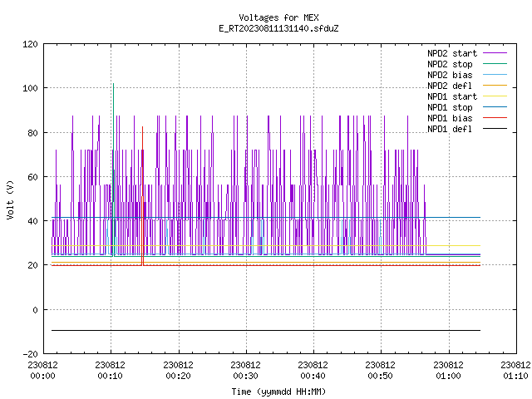
Task: Click the black NPD1 defl line below zero
Action: [266, 330]
